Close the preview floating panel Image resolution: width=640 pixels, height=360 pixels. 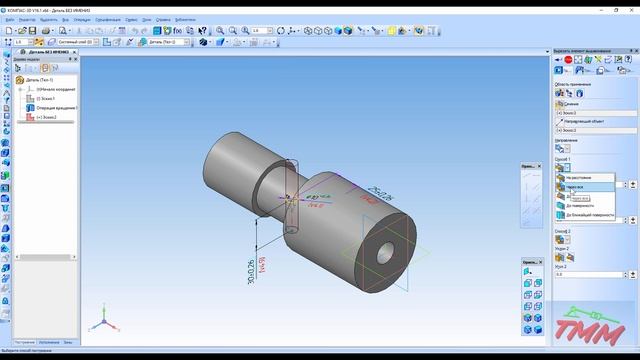point(539,167)
